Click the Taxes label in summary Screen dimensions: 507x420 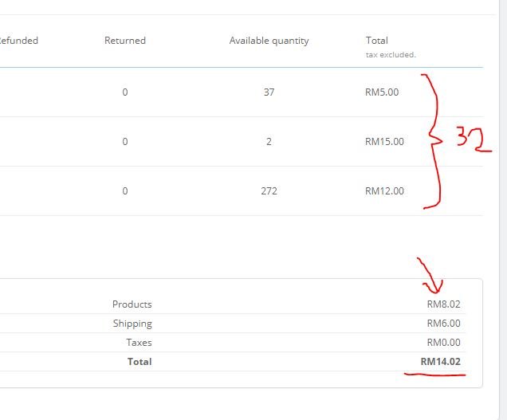139,343
